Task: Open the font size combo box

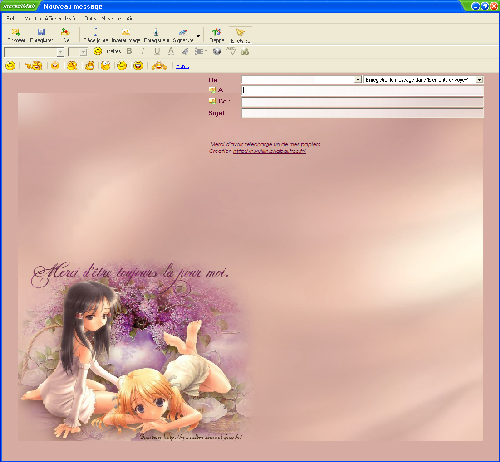Action: 78,52
